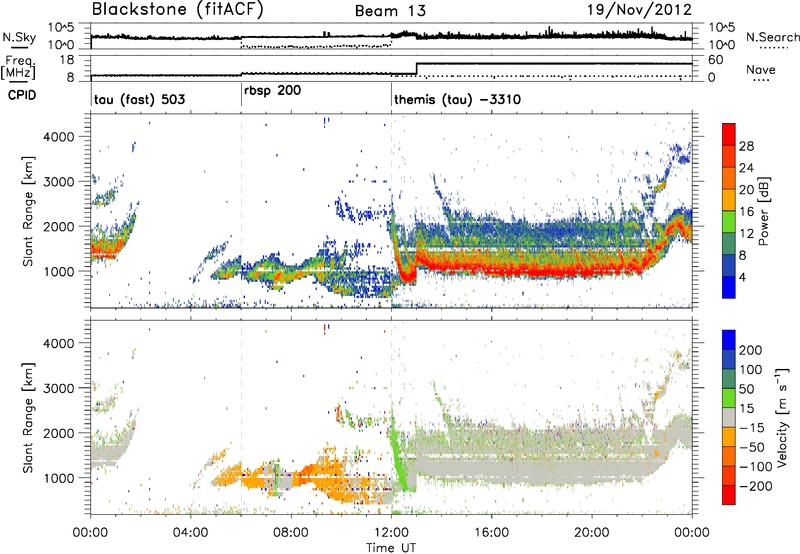Image resolution: width=800 pixels, height=554 pixels.
Task: Click the '04:00' time axis tick label
Action: point(191,533)
